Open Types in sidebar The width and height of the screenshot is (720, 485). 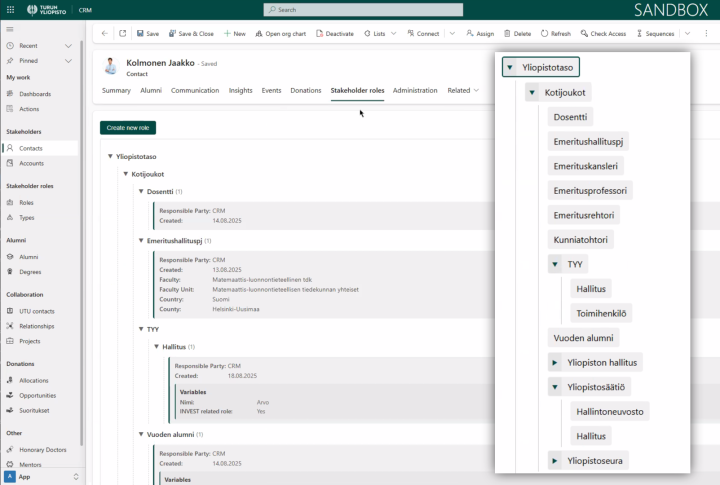[x=39, y=218]
